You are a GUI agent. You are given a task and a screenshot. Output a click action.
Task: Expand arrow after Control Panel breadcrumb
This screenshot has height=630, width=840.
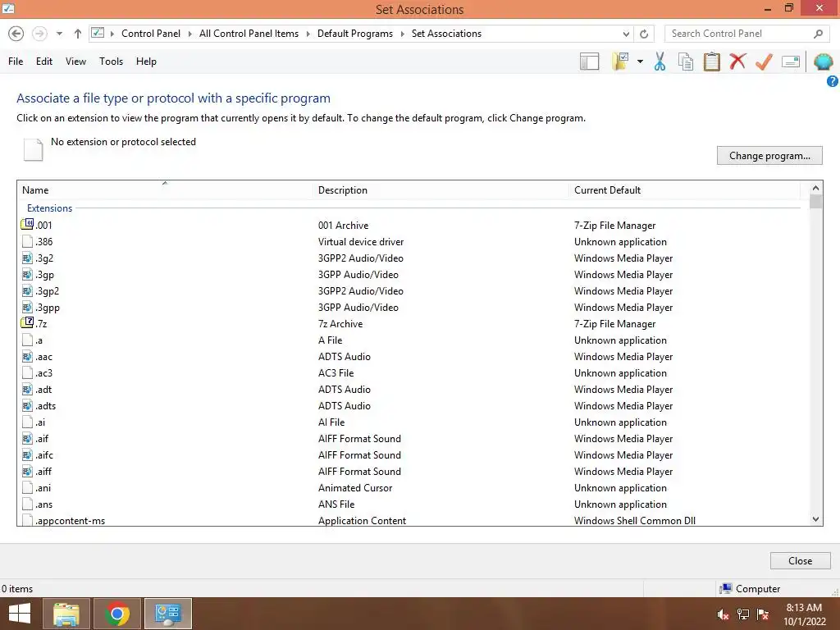pos(189,34)
